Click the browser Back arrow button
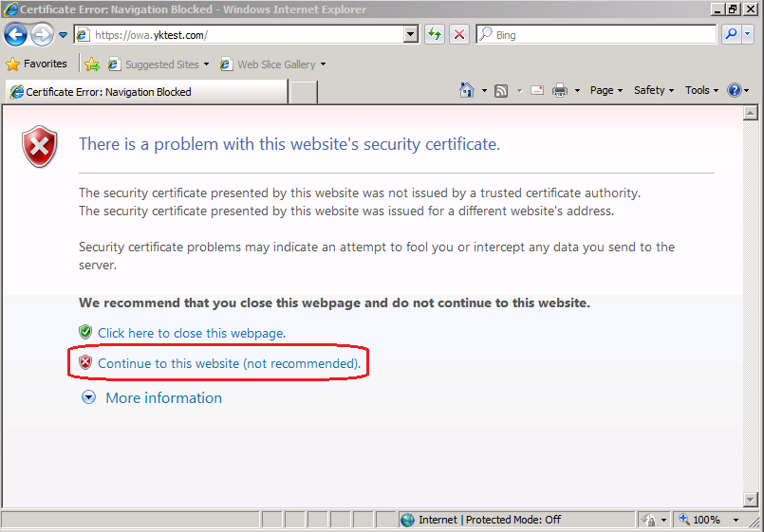The image size is (764, 532). [16, 35]
